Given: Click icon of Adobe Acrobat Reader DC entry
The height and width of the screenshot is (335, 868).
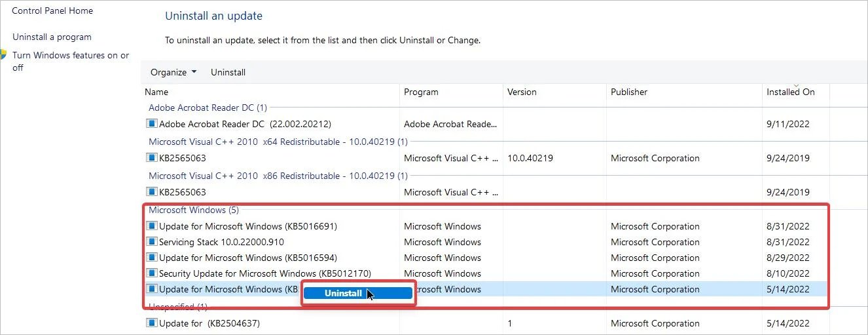Looking at the screenshot, I should coord(152,123).
